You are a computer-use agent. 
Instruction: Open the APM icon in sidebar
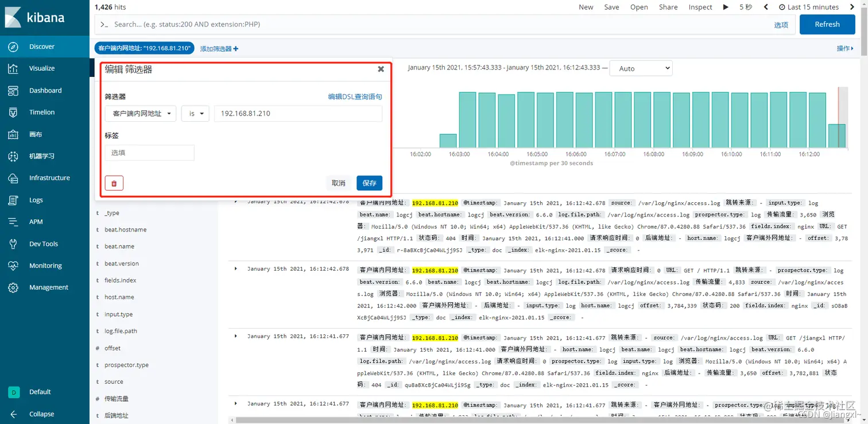click(13, 222)
